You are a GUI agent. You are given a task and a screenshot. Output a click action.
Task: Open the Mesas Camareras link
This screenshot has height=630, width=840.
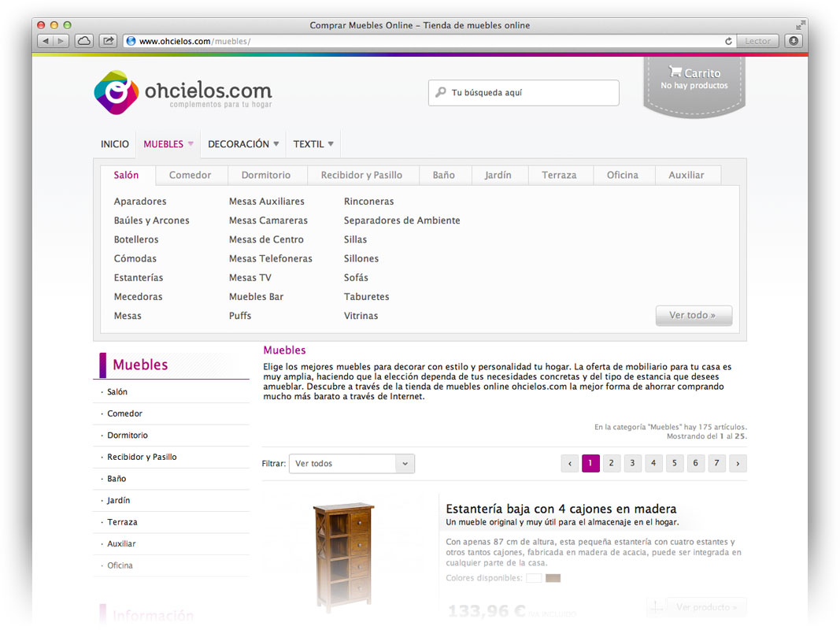[x=268, y=220]
